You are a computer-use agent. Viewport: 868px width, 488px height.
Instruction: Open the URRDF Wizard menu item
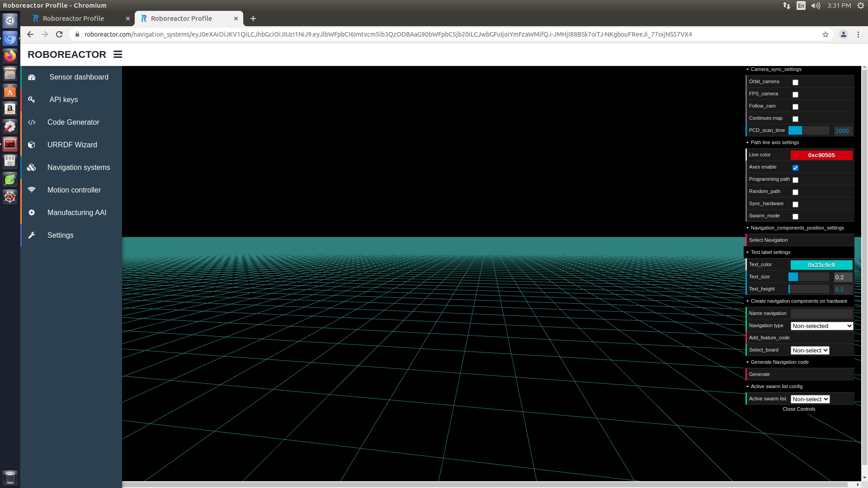coord(71,145)
